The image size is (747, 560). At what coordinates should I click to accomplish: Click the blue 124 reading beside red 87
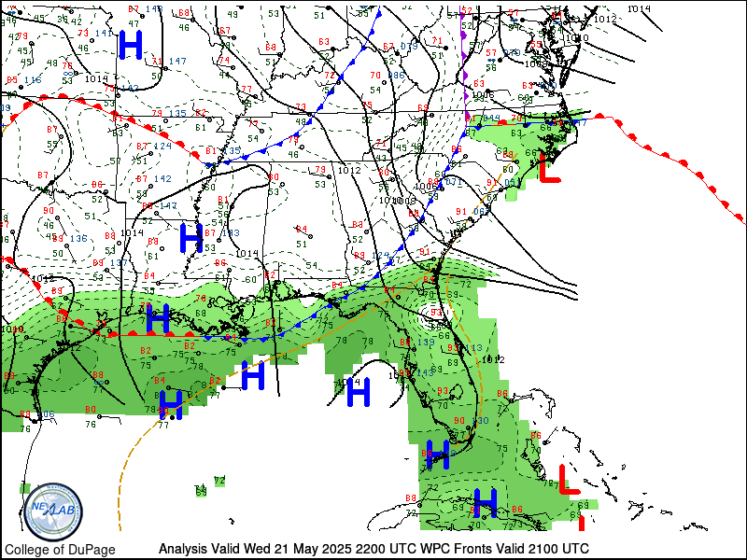click(x=162, y=146)
